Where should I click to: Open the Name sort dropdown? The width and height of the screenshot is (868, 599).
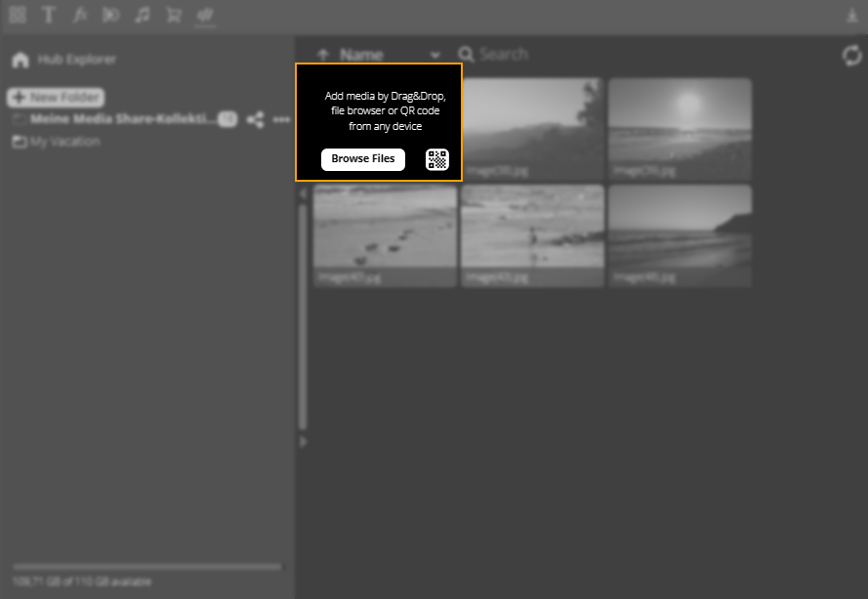coord(434,55)
